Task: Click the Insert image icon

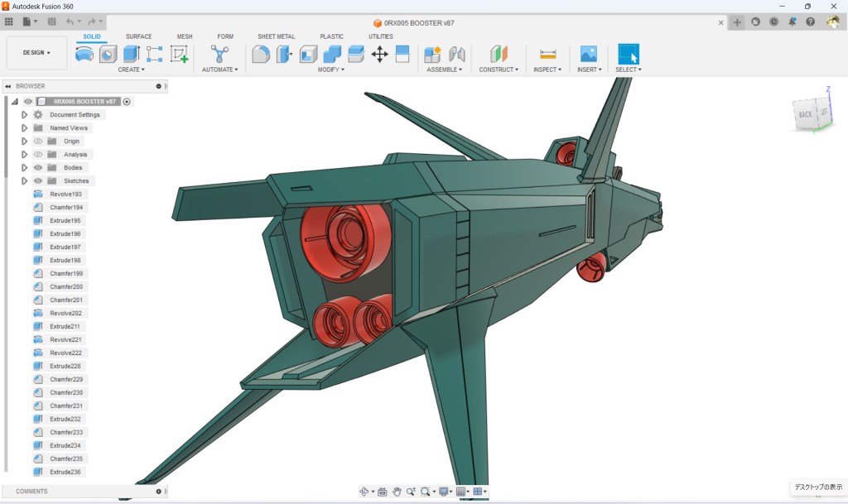Action: [588, 55]
